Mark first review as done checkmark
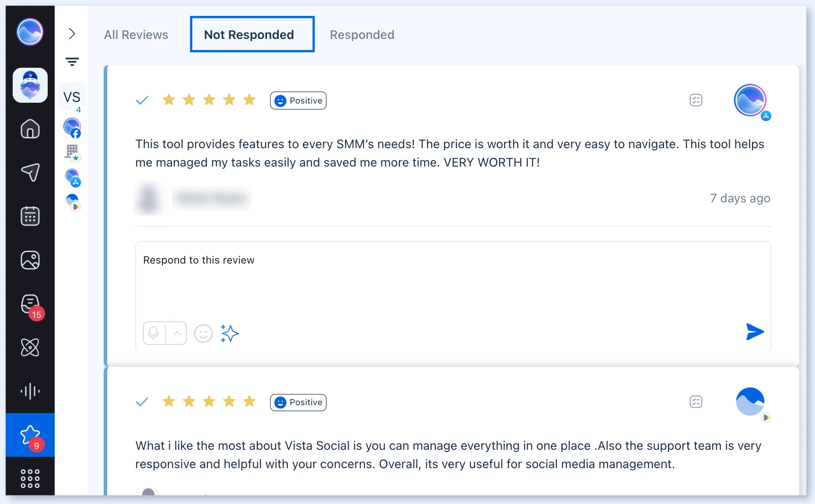The height and width of the screenshot is (504, 815). pos(142,101)
